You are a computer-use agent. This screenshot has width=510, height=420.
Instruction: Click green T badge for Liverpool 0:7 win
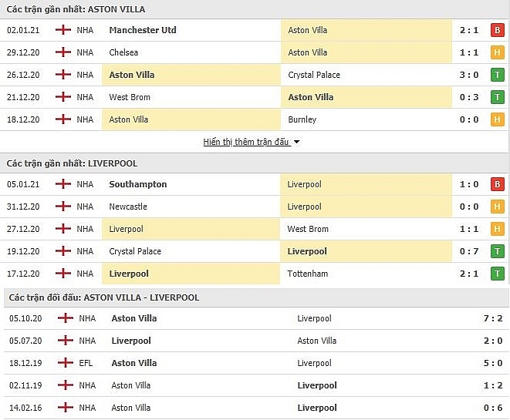pos(497,251)
